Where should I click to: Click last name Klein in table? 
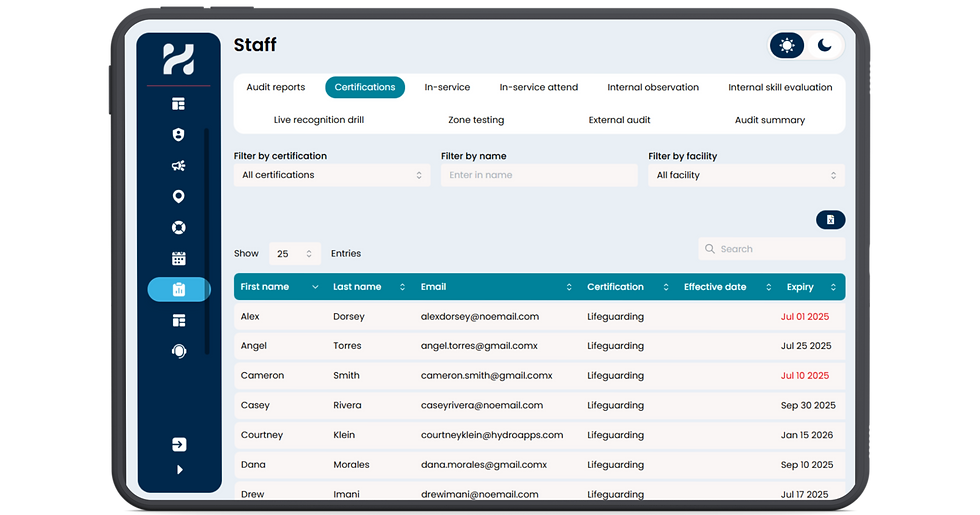(344, 435)
